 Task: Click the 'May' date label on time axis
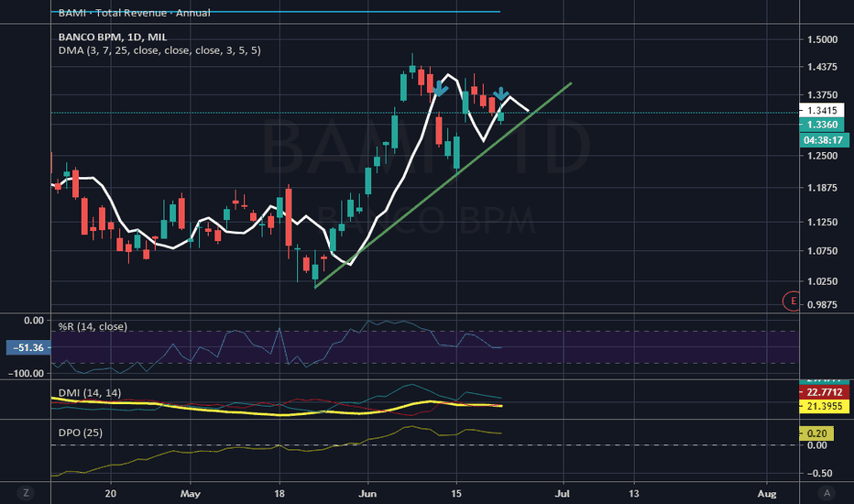(190, 494)
